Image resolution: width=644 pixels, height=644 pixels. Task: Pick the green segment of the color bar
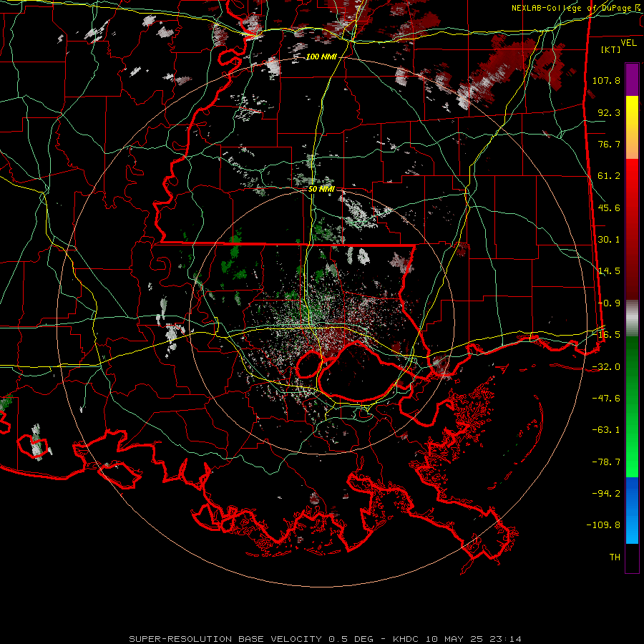coord(632,406)
